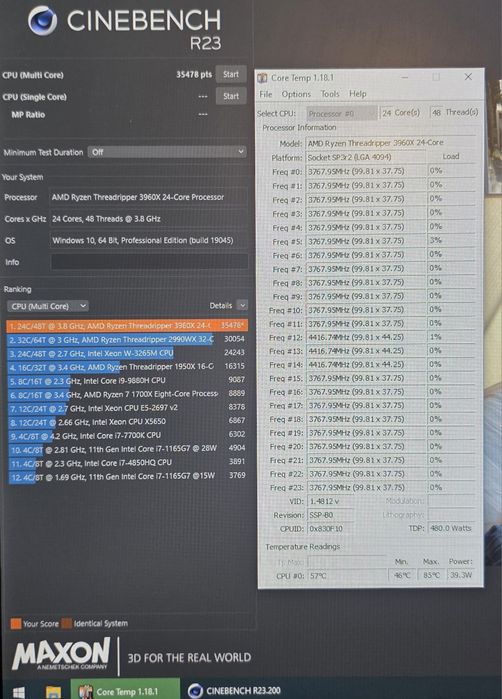This screenshot has width=502, height=699.
Task: Click the Cores x GHz value field
Action: pyautogui.click(x=148, y=219)
